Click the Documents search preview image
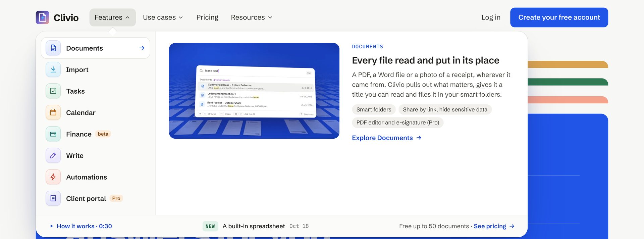Screen dimensions: 644x239 coord(254,91)
